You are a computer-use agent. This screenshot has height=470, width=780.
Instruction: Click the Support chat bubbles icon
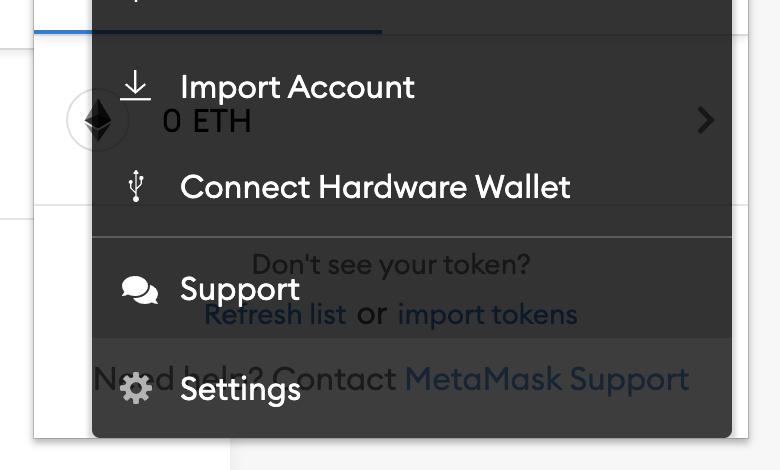(140, 289)
